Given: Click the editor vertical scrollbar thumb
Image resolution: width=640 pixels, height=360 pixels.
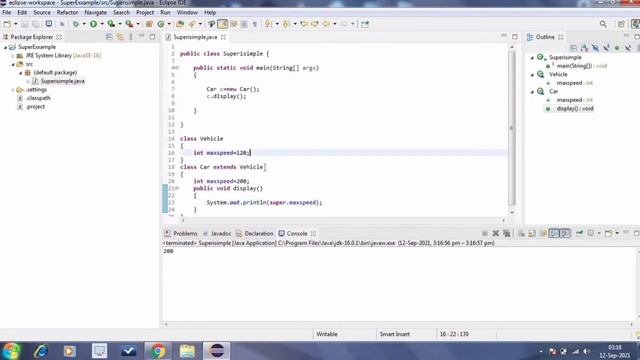Looking at the screenshot, I should point(511,128).
